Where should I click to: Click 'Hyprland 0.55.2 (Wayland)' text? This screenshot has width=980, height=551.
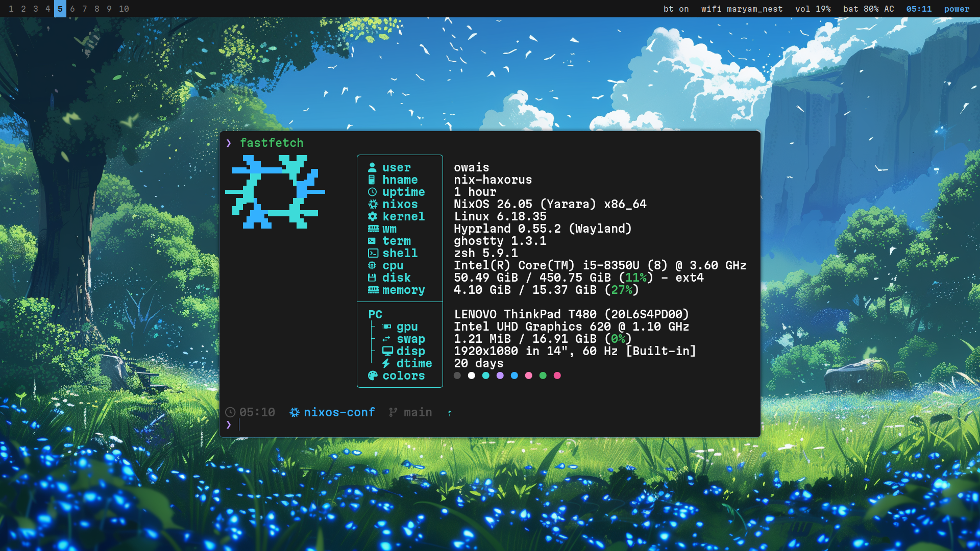(x=543, y=229)
